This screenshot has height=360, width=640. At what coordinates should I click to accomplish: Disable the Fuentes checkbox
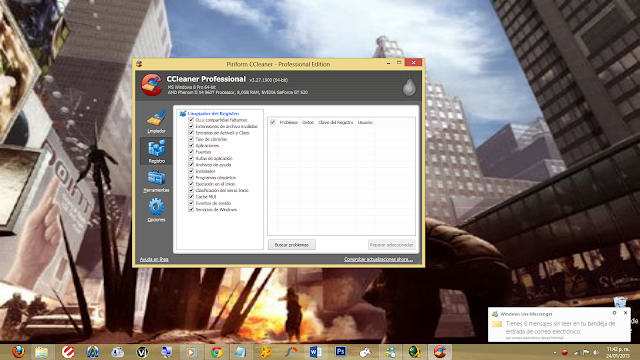191,152
